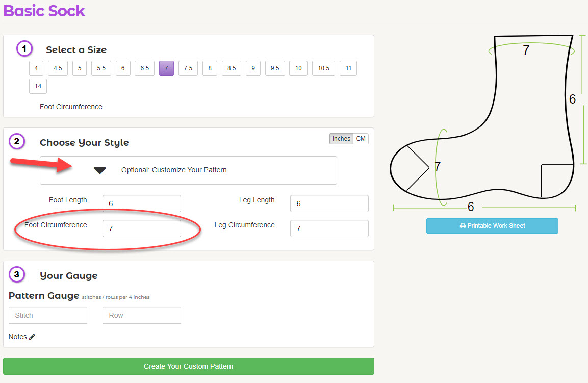Select size 7.5
The width and height of the screenshot is (588, 383).
click(188, 68)
